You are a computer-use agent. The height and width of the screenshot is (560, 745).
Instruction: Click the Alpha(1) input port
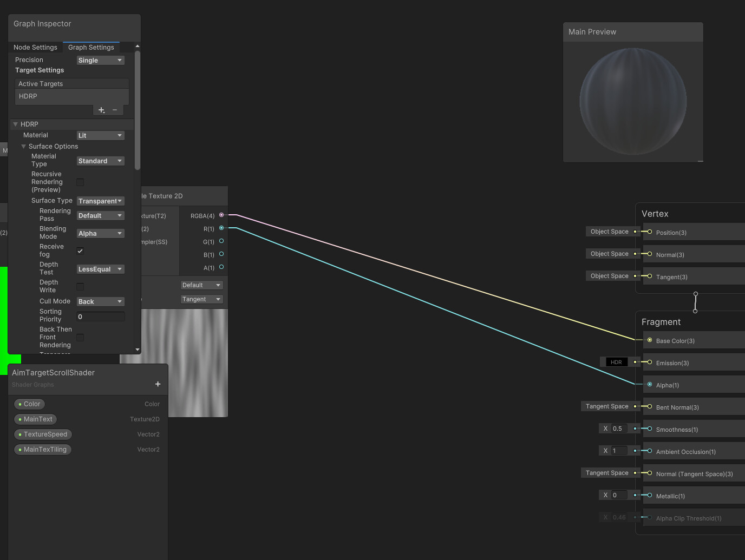[650, 385]
